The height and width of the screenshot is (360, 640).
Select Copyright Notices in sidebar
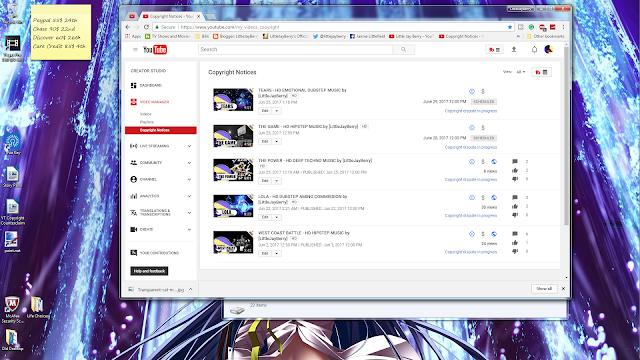click(x=161, y=130)
